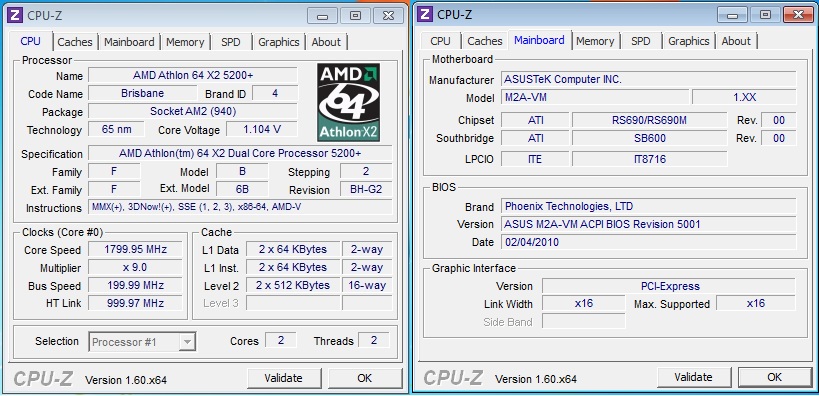The image size is (819, 396).
Task: Click the BIOS Date value 02/04/2010
Action: (x=649, y=242)
